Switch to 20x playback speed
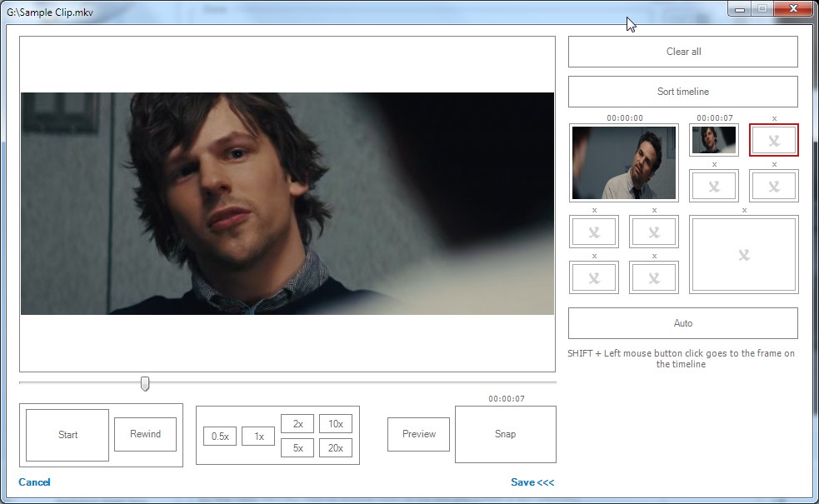The height and width of the screenshot is (504, 819). point(336,448)
